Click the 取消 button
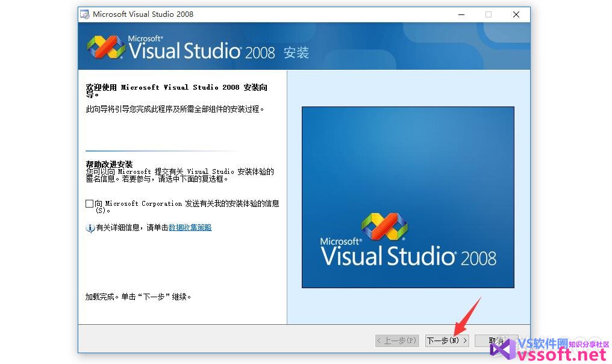The width and height of the screenshot is (612, 364). 496,341
